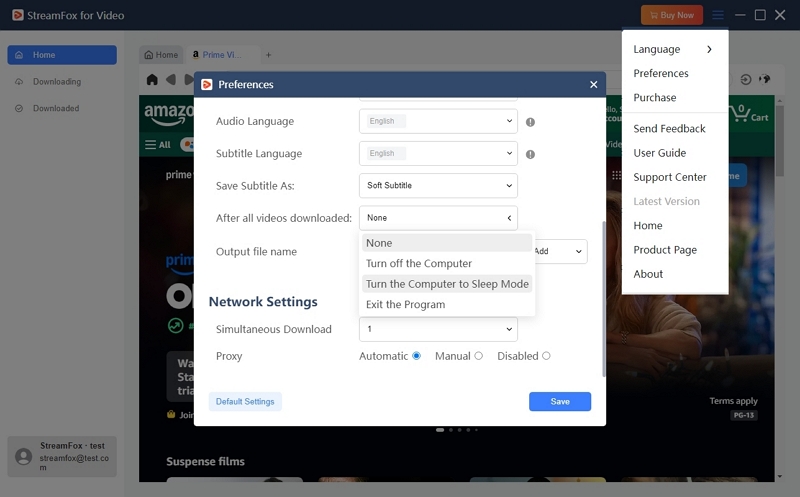The image size is (800, 497).
Task: Select the Disabled proxy radio button
Action: (x=546, y=356)
